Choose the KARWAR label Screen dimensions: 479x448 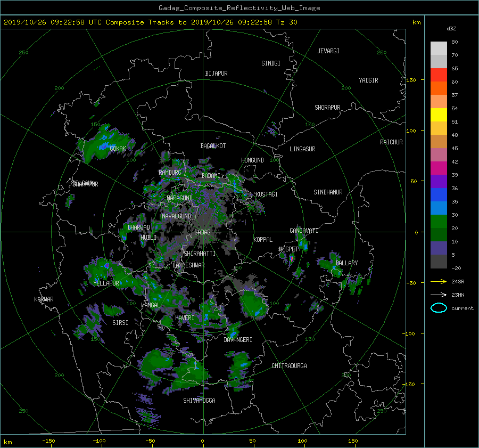click(x=44, y=299)
